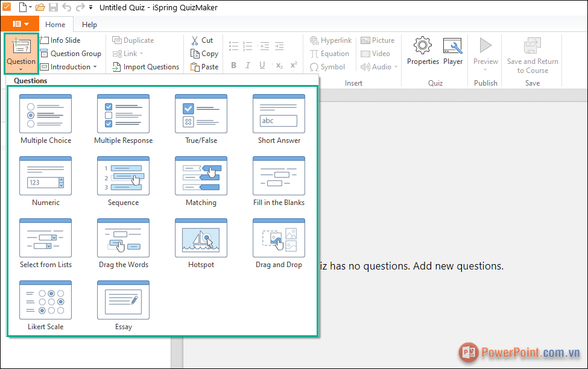588x369 pixels.
Task: Toggle superscript formatting
Action: [294, 65]
